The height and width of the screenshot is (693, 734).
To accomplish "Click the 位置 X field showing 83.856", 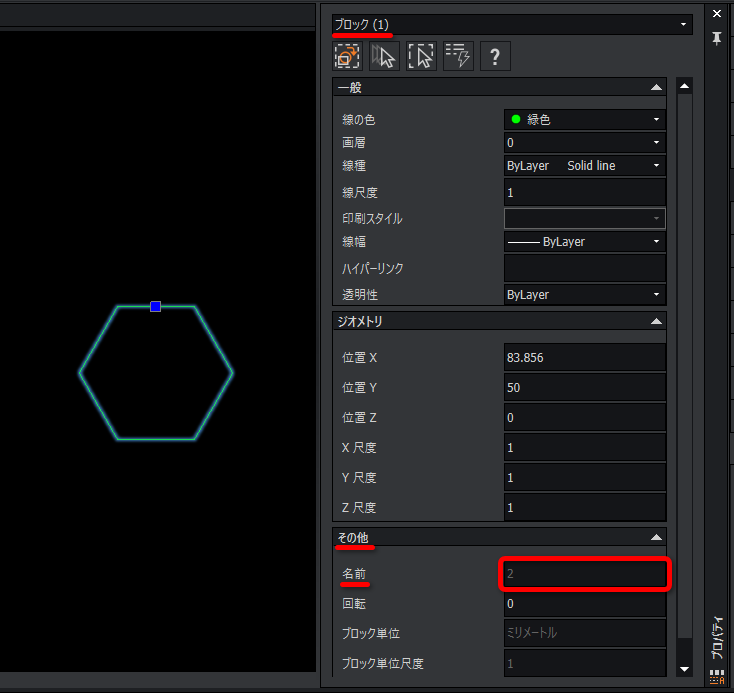I will coord(585,357).
